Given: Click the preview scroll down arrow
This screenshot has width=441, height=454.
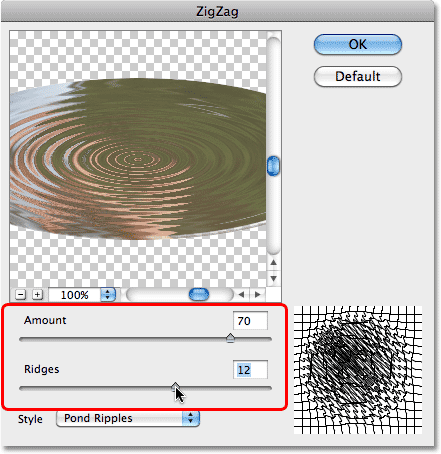Looking at the screenshot, I should coord(273,278).
